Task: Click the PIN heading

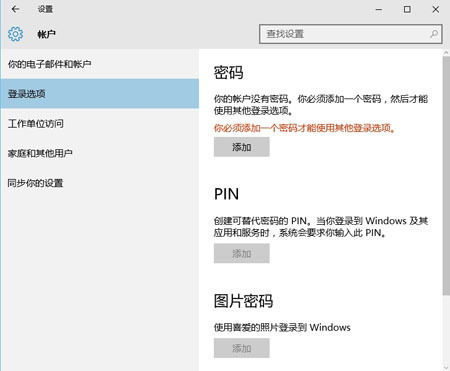Action: point(226,194)
